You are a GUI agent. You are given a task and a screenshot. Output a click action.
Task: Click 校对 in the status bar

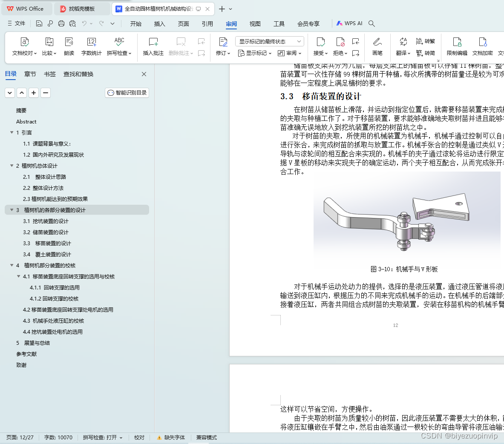[x=139, y=438]
